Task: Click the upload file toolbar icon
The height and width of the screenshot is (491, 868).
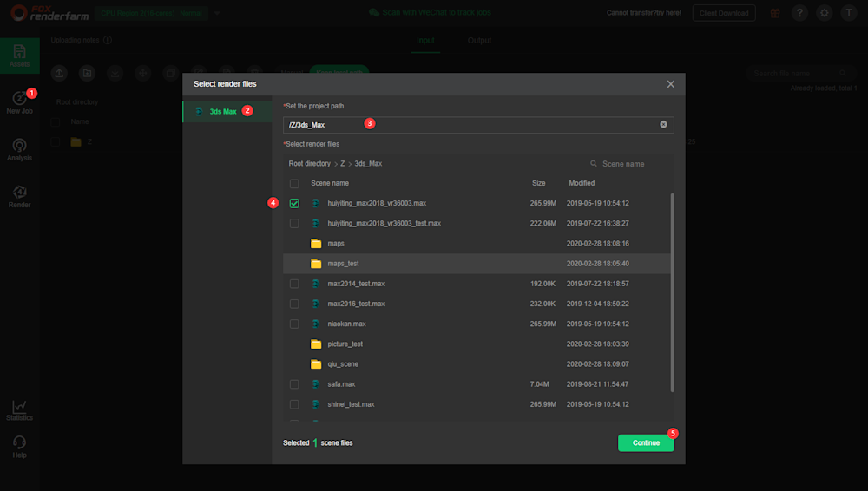Action: (x=59, y=73)
